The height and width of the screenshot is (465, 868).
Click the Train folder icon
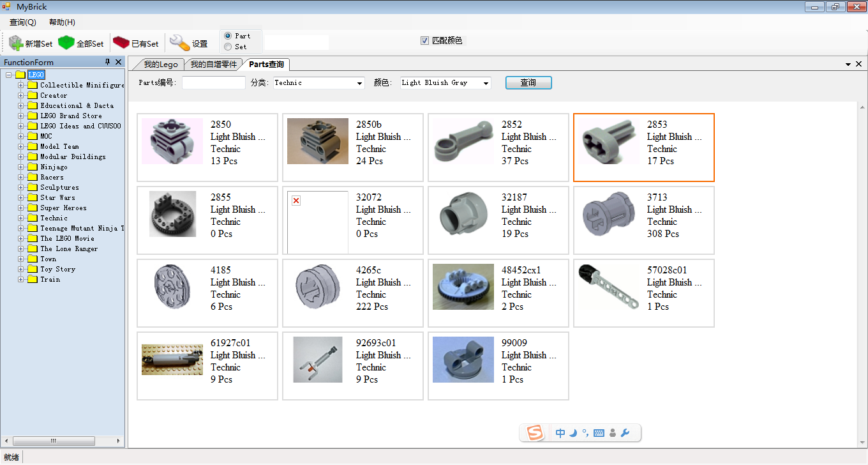(x=33, y=279)
